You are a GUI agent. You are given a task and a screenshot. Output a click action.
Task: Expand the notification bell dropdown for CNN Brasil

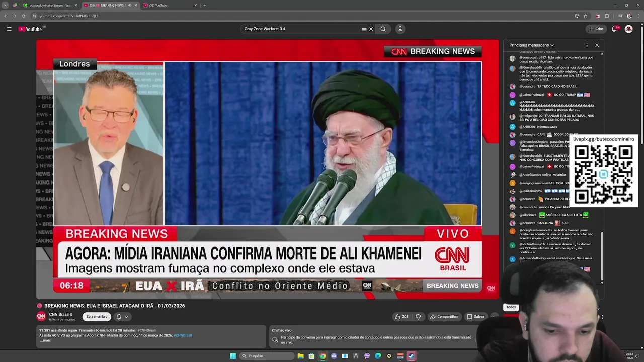coord(122,317)
